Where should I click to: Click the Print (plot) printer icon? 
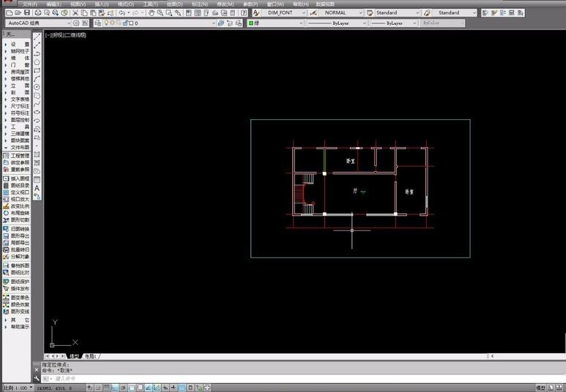[x=37, y=12]
